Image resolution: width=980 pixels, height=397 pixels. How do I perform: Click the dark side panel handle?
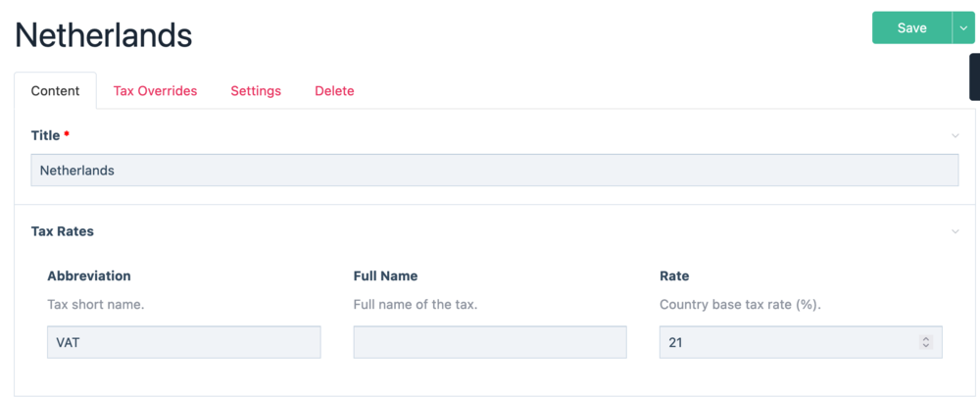(974, 76)
